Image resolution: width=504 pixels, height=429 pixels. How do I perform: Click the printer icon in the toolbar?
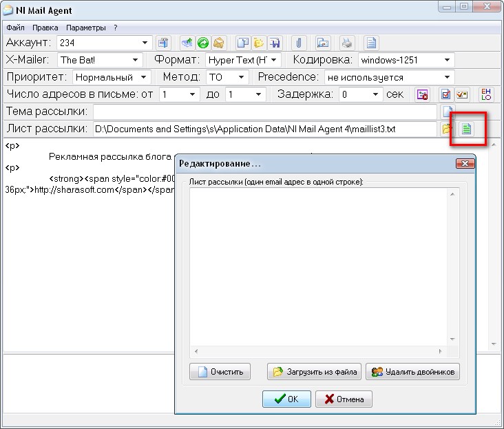click(x=347, y=43)
